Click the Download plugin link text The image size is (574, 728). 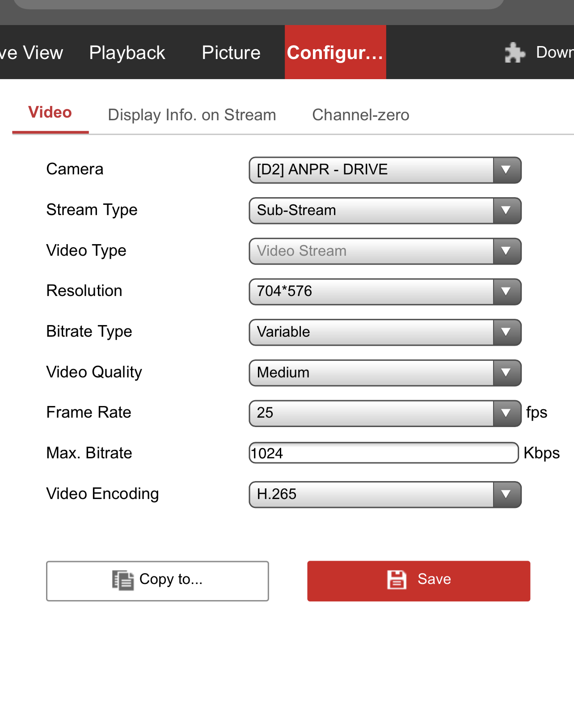pyautogui.click(x=554, y=52)
